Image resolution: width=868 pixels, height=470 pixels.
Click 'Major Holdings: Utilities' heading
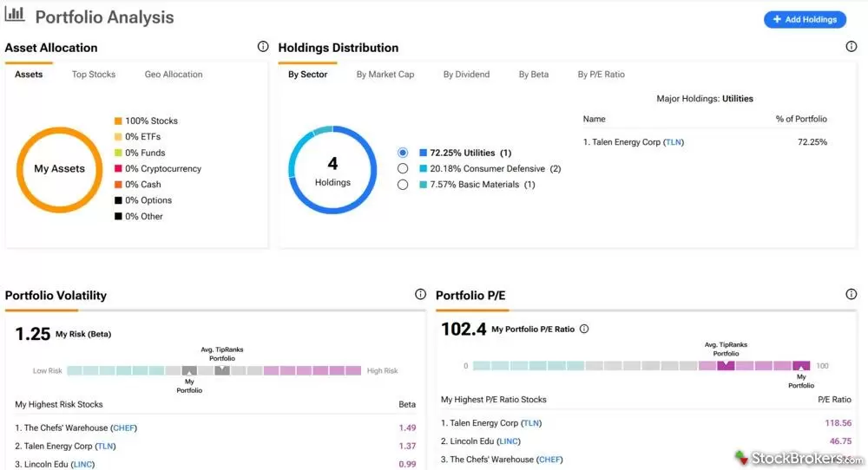click(x=705, y=99)
